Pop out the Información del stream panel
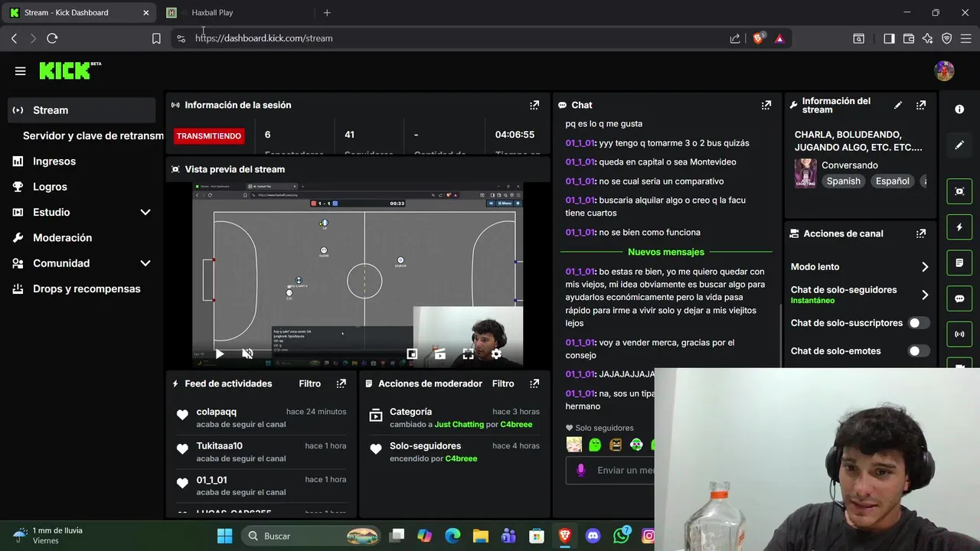980x551 pixels. click(x=921, y=105)
